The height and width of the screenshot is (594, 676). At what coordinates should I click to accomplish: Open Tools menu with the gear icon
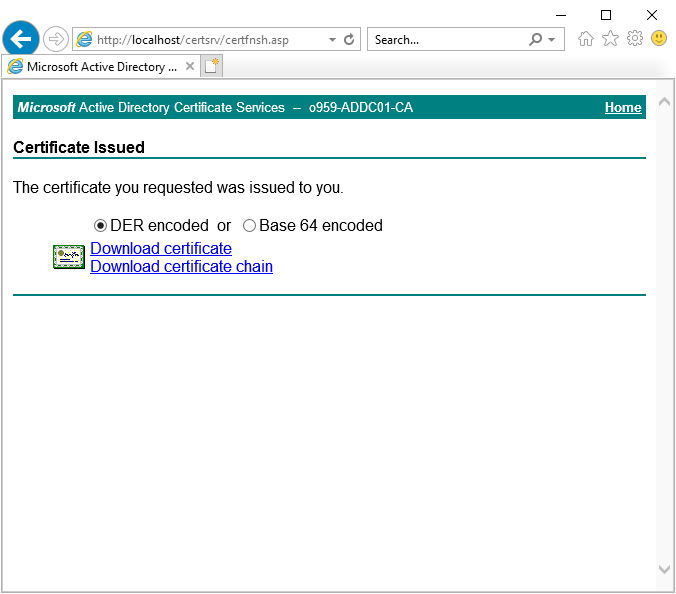coord(635,39)
